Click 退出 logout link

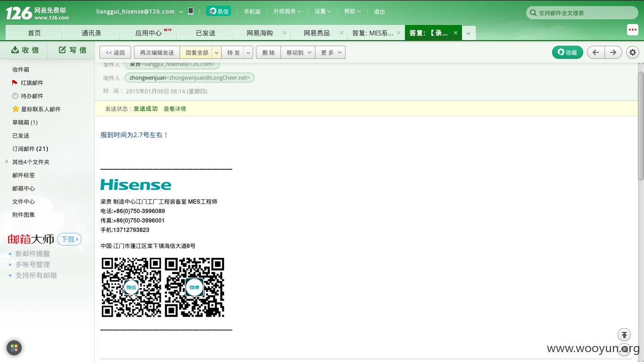(x=379, y=12)
